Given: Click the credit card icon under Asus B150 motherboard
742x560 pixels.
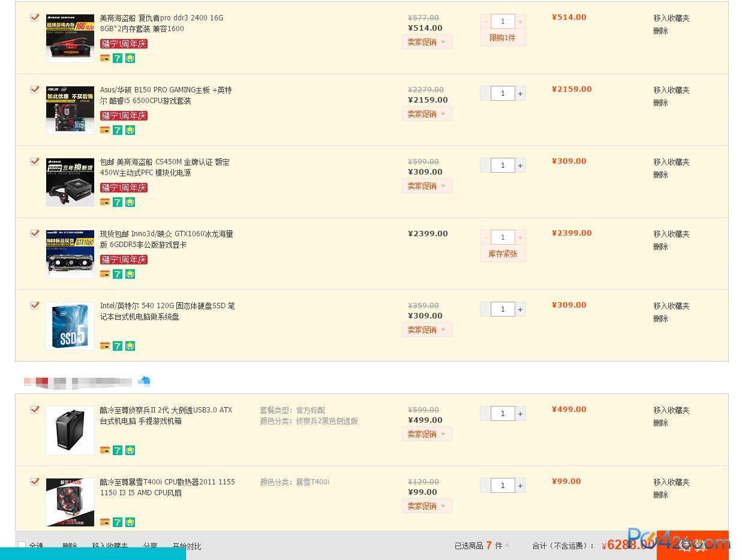Looking at the screenshot, I should 105,130.
